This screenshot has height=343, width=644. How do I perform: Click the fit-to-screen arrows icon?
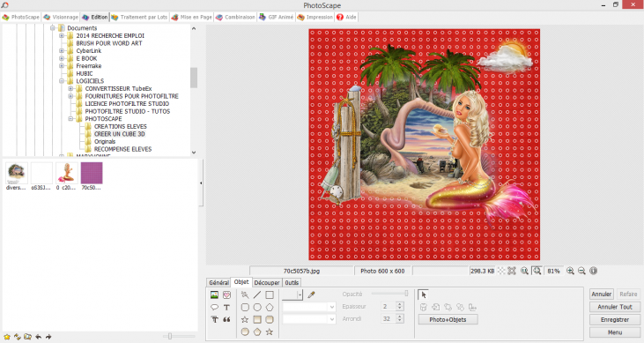[x=512, y=271]
